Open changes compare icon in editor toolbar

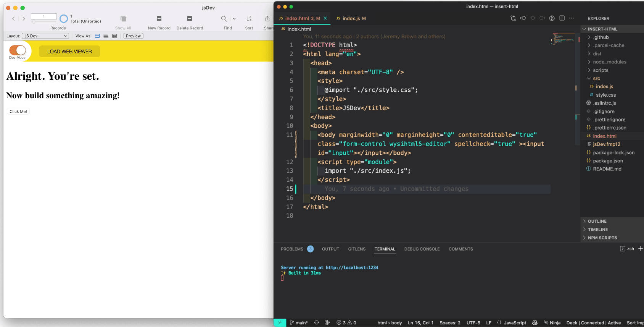coord(513,18)
